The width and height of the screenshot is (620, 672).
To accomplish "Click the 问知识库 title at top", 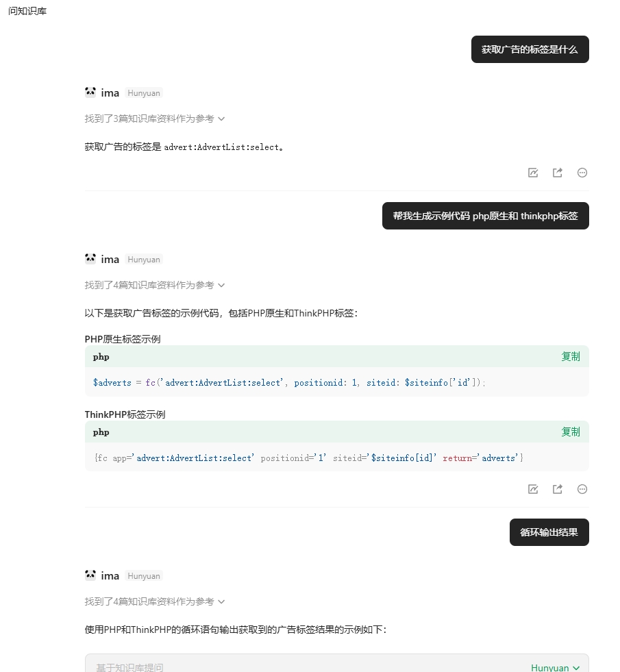I will click(27, 11).
